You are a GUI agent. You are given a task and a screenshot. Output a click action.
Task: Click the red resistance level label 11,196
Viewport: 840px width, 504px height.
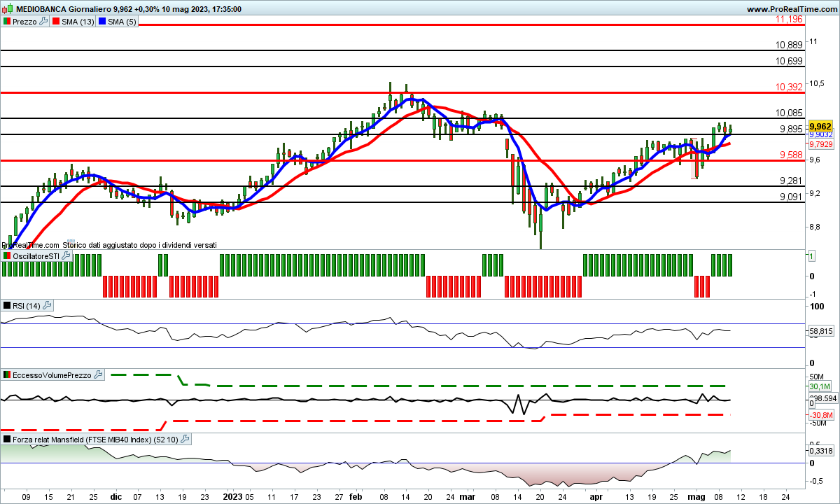click(789, 19)
